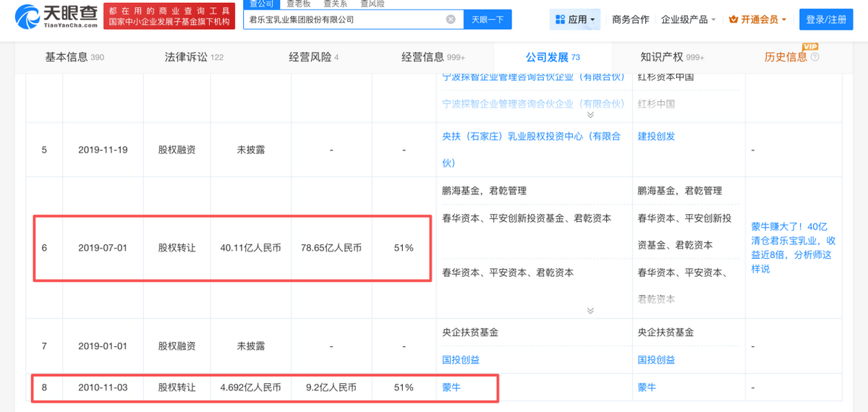Click the row number 6 cell
Screen dimensions: 868x412
click(x=44, y=248)
